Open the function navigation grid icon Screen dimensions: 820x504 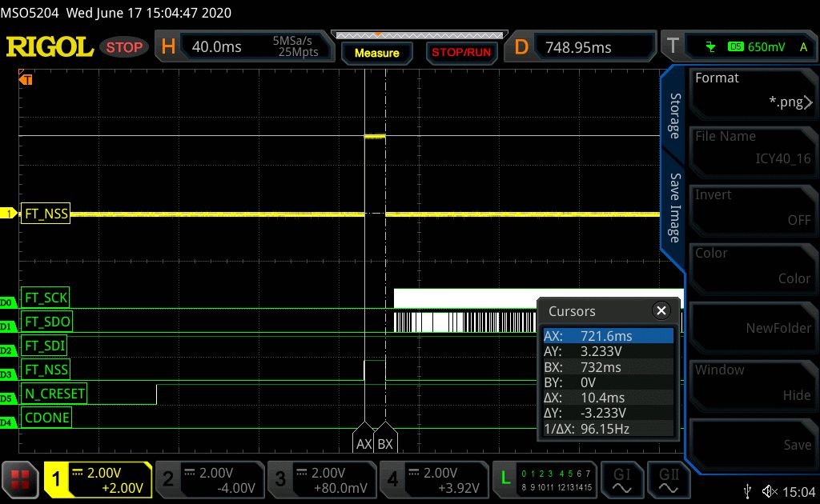tap(21, 480)
